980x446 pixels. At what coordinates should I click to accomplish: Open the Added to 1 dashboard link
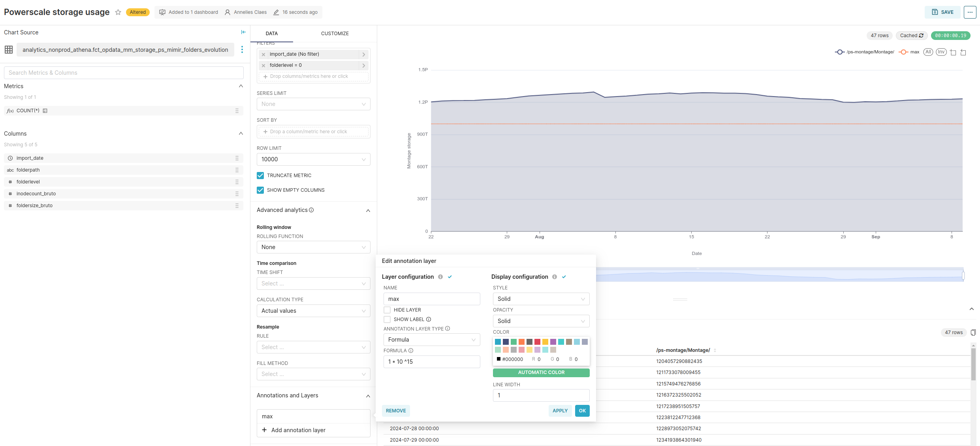(189, 12)
